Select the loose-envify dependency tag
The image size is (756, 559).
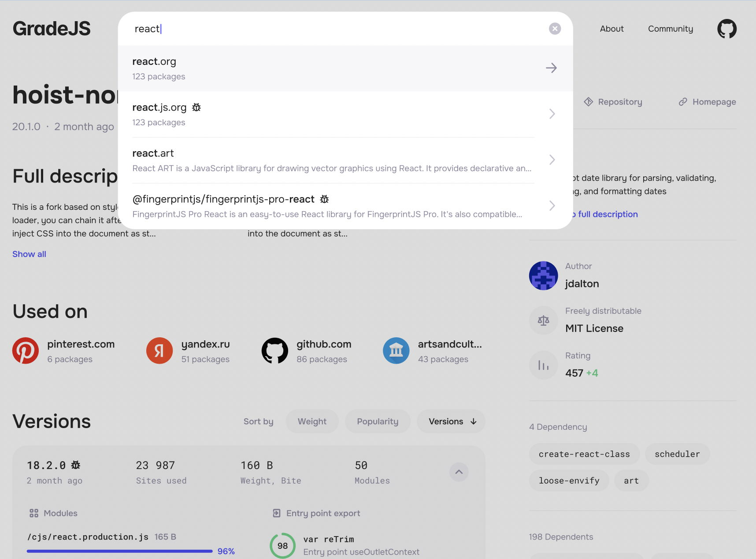(569, 481)
